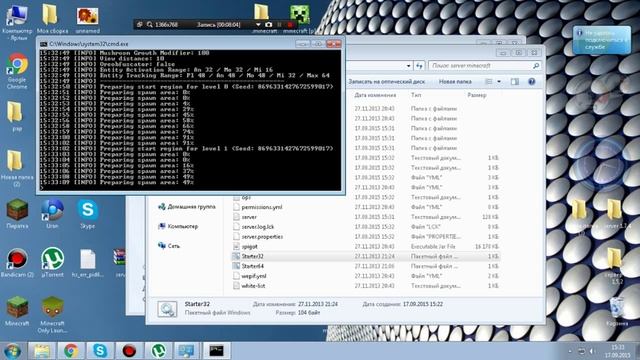Open Explorer help icon
Viewport: 640px width, 360px height.
click(x=531, y=82)
